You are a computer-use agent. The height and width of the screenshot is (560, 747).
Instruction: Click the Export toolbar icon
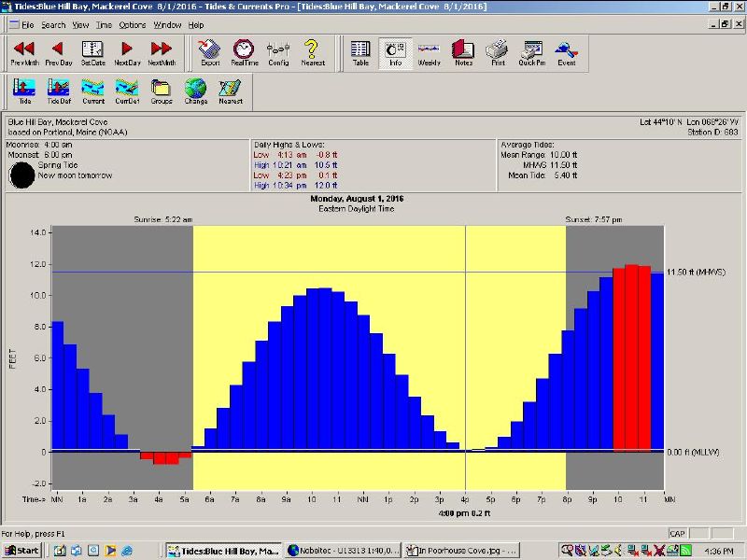(210, 52)
